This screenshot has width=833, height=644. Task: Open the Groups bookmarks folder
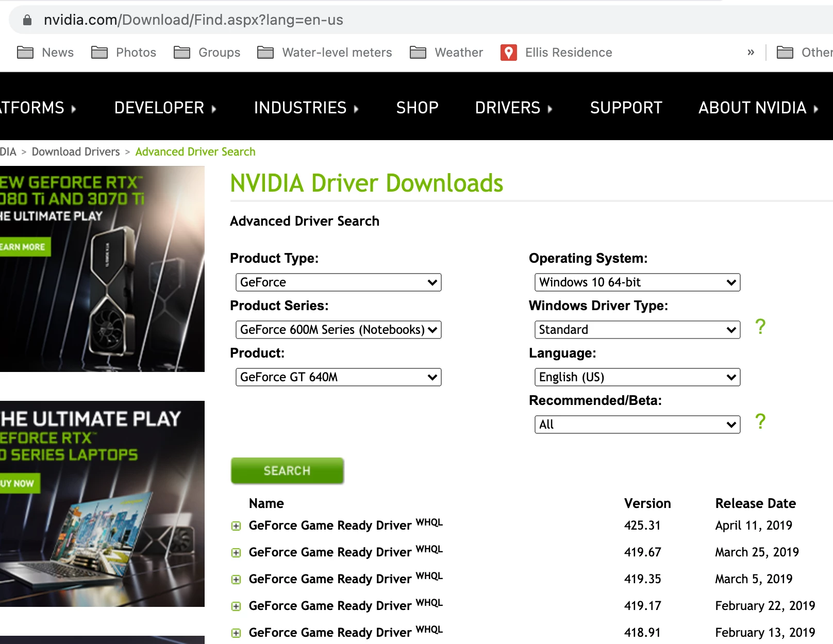[207, 53]
